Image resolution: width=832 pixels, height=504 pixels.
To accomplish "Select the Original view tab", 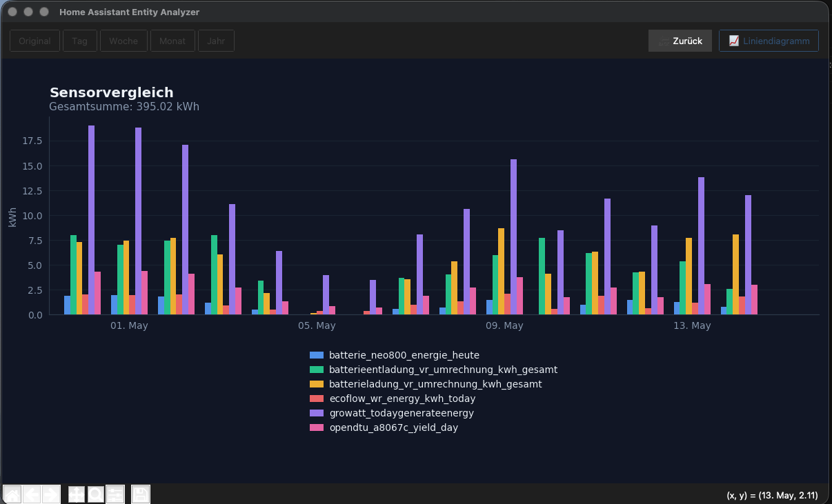I will [x=34, y=41].
